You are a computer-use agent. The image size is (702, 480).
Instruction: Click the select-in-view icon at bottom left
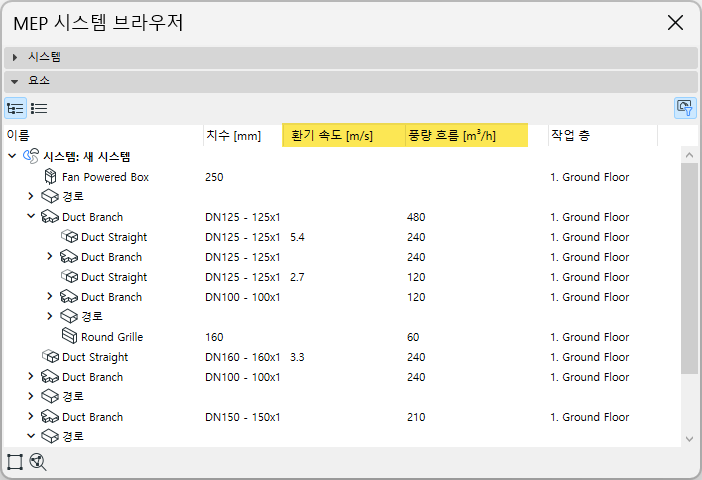[15, 462]
